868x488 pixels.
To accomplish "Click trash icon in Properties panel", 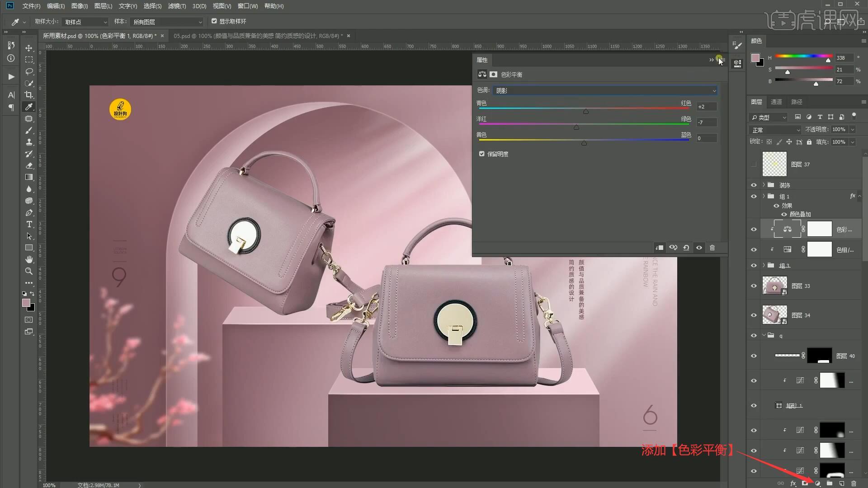I will 712,248.
